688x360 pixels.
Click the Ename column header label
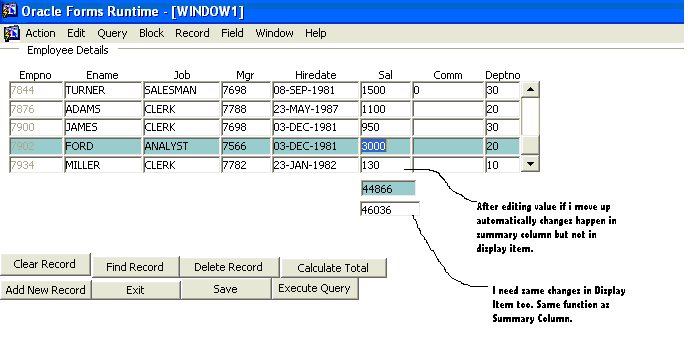[102, 75]
